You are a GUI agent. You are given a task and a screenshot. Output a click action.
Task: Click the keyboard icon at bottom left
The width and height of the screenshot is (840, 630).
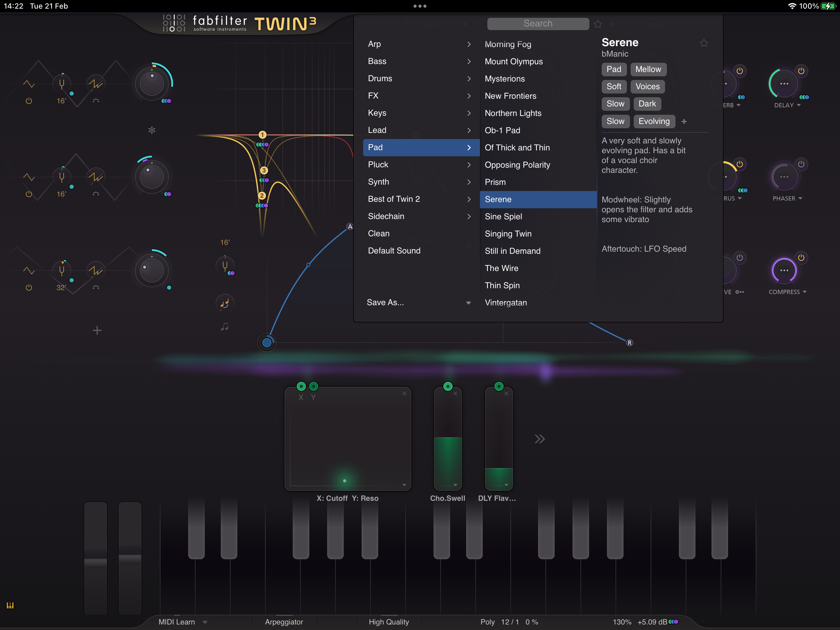(10, 605)
